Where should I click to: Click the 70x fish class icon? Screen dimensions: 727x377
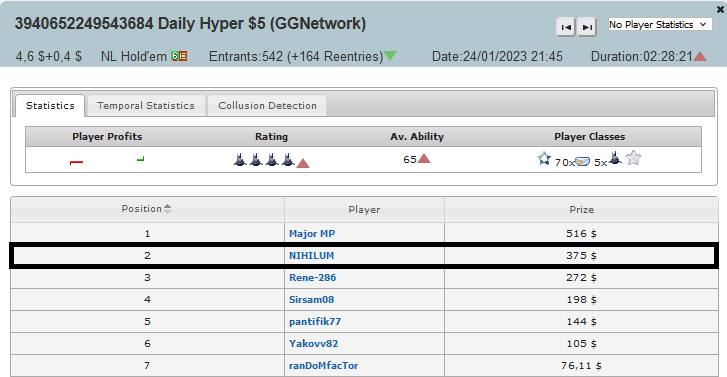coord(582,161)
